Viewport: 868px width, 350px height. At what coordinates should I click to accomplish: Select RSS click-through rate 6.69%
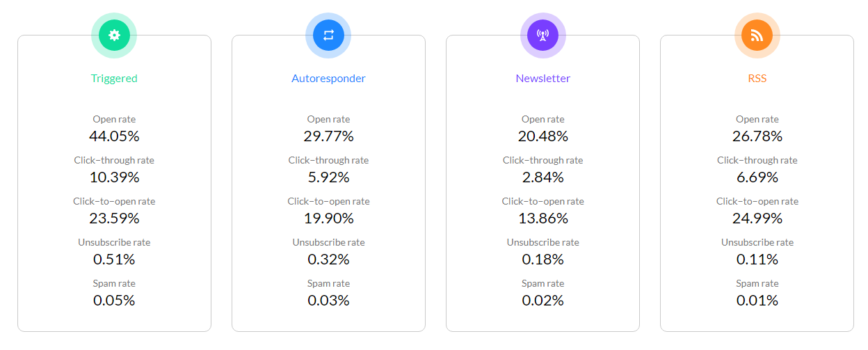[757, 177]
